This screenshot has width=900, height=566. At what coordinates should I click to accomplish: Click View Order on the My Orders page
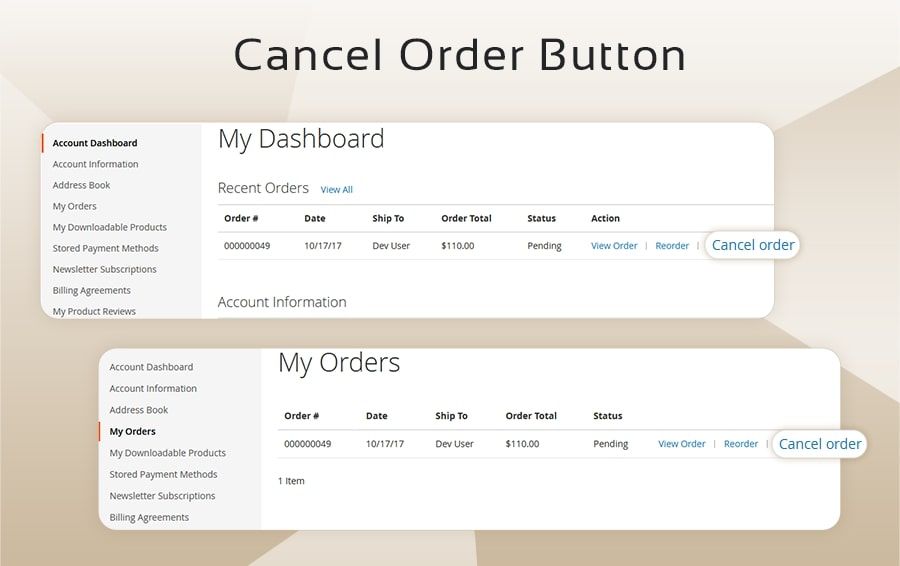point(681,444)
